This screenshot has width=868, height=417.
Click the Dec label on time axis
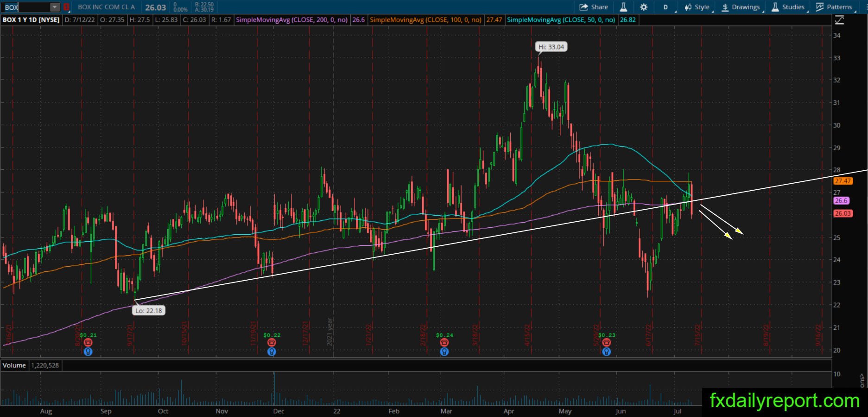279,411
